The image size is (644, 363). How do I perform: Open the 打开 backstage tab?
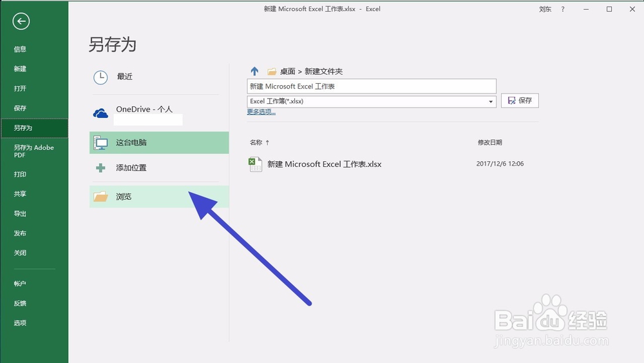point(20,88)
